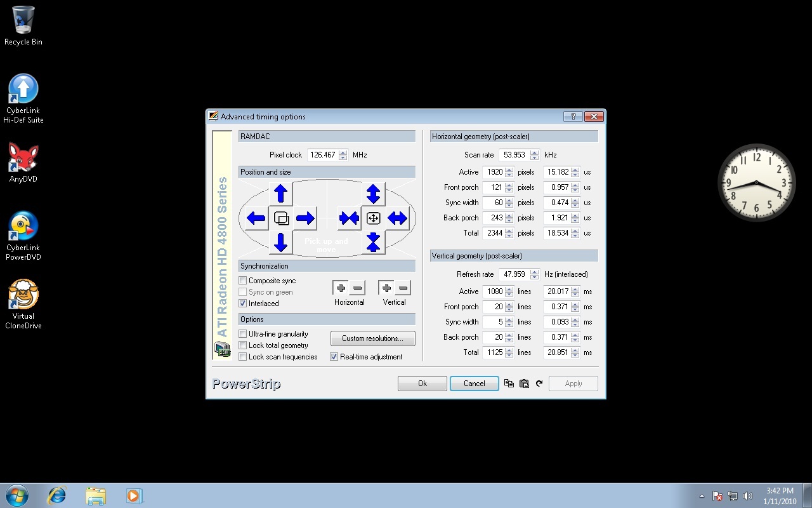
Task: Toggle the Lock total geometry checkbox
Action: tap(243, 345)
